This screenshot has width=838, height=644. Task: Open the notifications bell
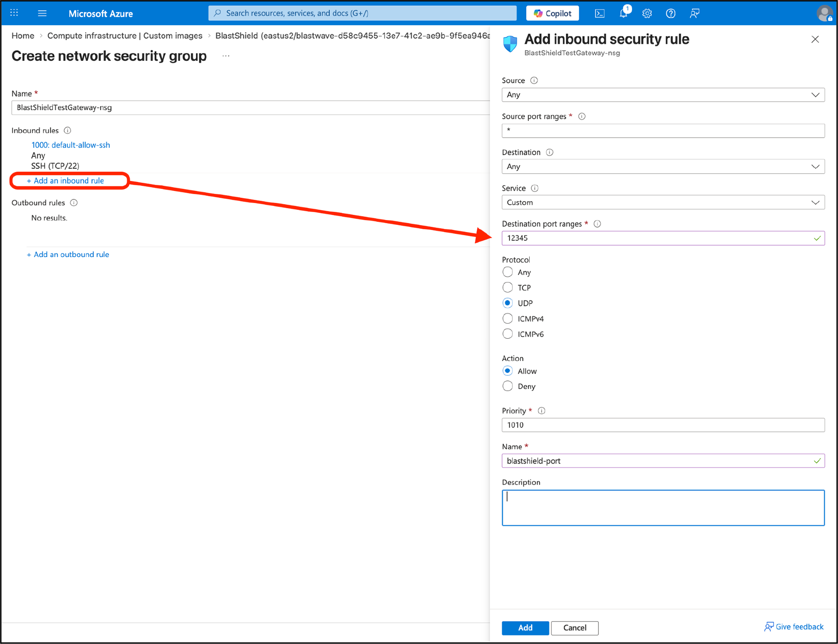point(624,13)
